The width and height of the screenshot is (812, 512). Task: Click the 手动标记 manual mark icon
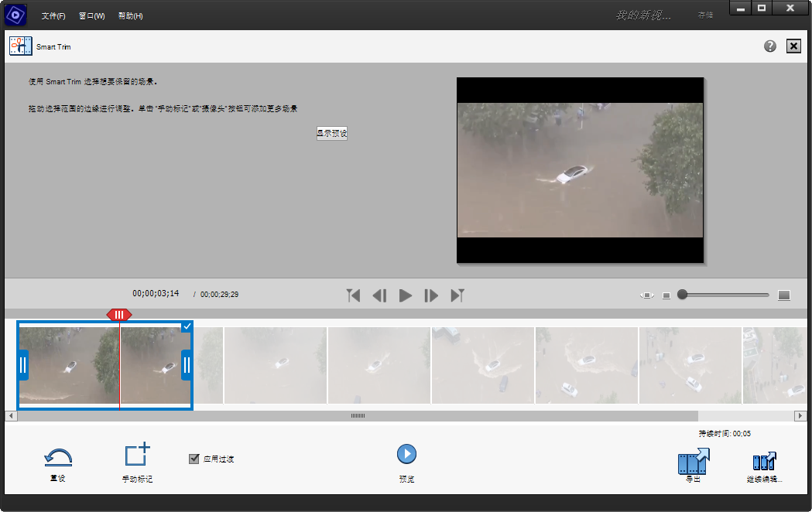tap(137, 456)
